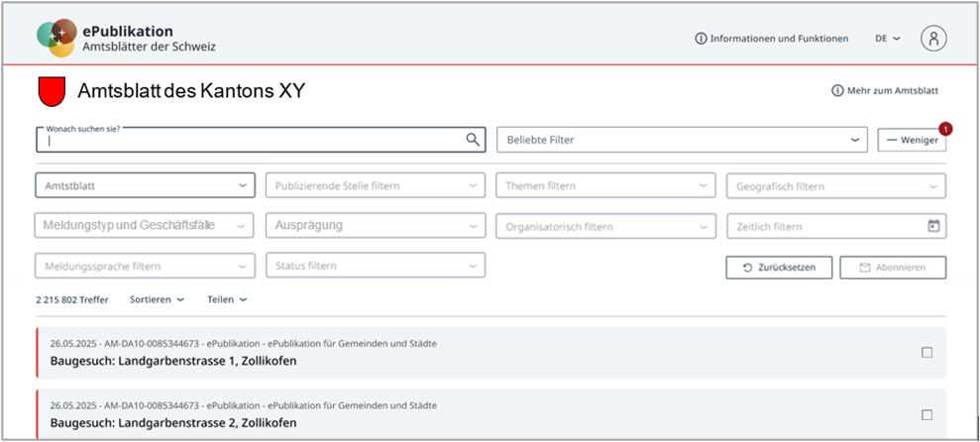This screenshot has width=980, height=442.
Task: Collapse filters with the Weniger button
Action: click(x=912, y=141)
